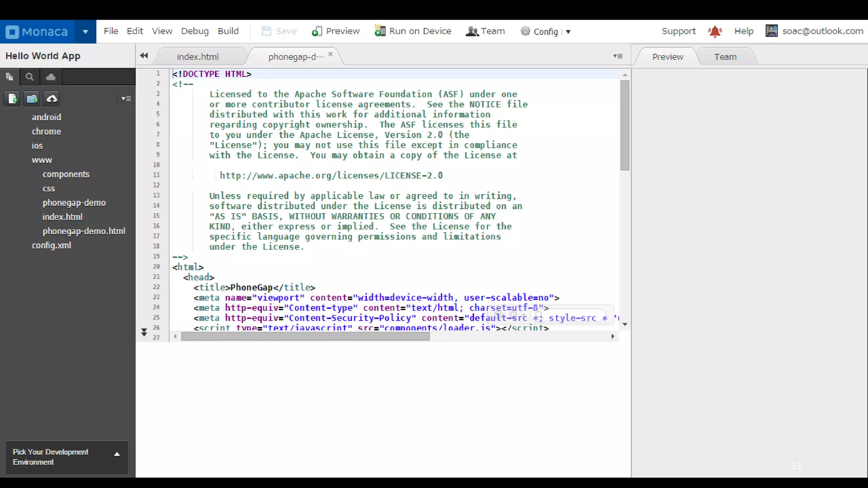The image size is (868, 488).
Task: Open the Team toolbar button
Action: click(485, 31)
